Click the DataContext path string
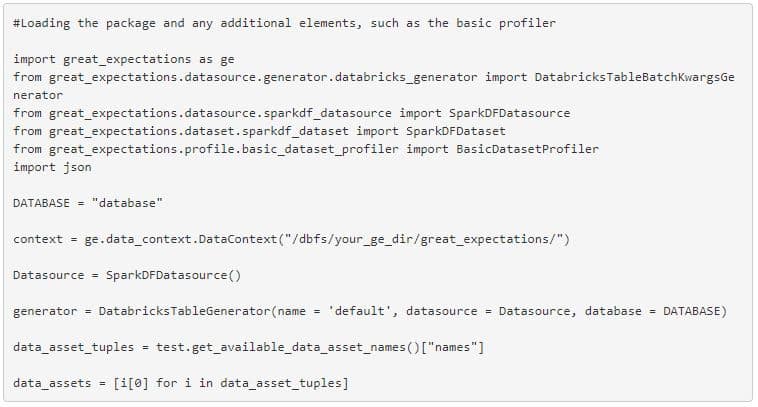Viewport: 758px width, 407px height. click(x=421, y=239)
